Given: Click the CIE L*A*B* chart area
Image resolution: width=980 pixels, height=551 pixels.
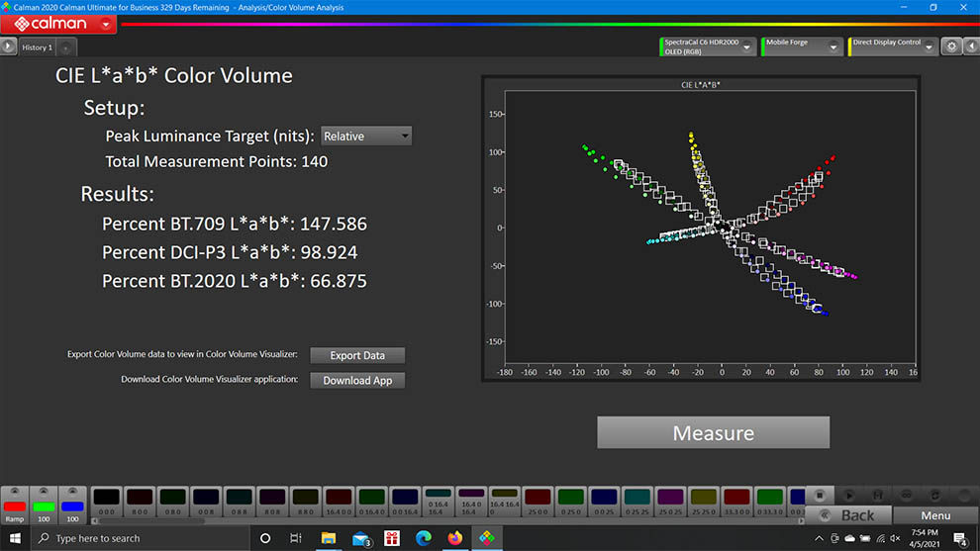Looking at the screenshot, I should pos(710,228).
